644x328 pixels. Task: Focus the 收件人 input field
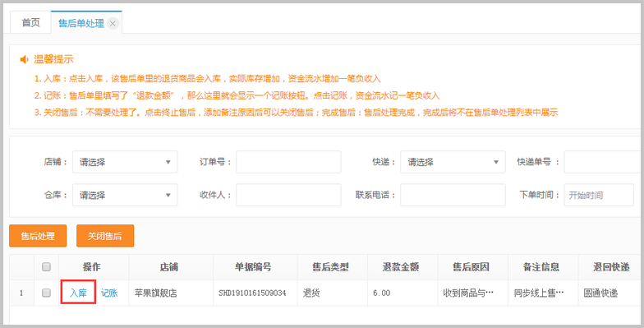click(x=288, y=195)
